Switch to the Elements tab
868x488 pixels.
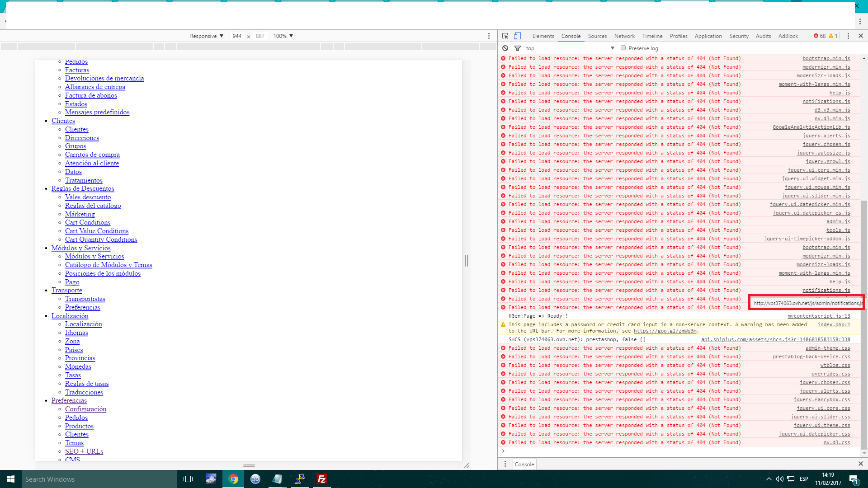[x=543, y=36]
